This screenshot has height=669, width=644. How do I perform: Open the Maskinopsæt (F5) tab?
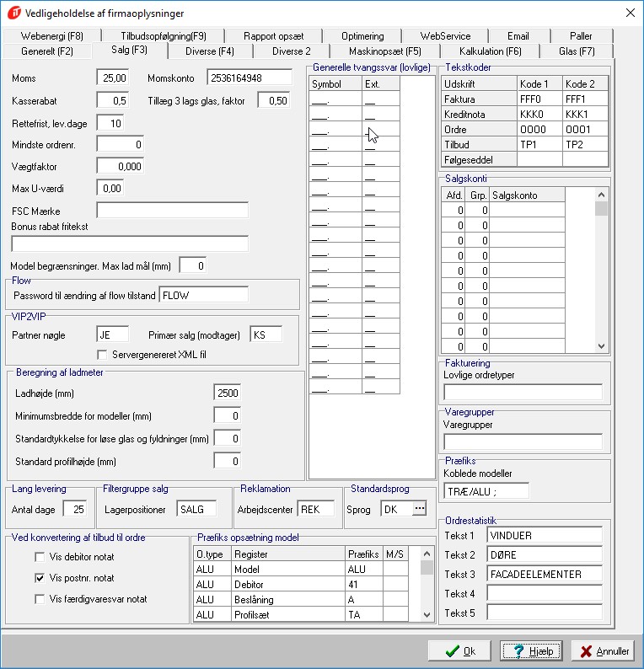[385, 51]
